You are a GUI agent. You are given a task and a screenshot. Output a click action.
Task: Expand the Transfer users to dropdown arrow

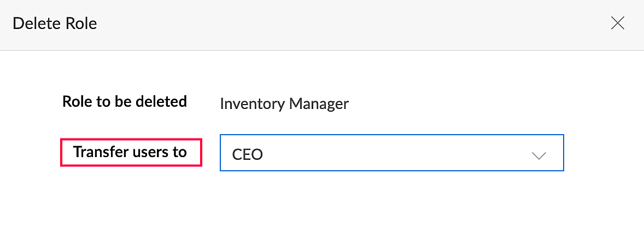tap(538, 155)
